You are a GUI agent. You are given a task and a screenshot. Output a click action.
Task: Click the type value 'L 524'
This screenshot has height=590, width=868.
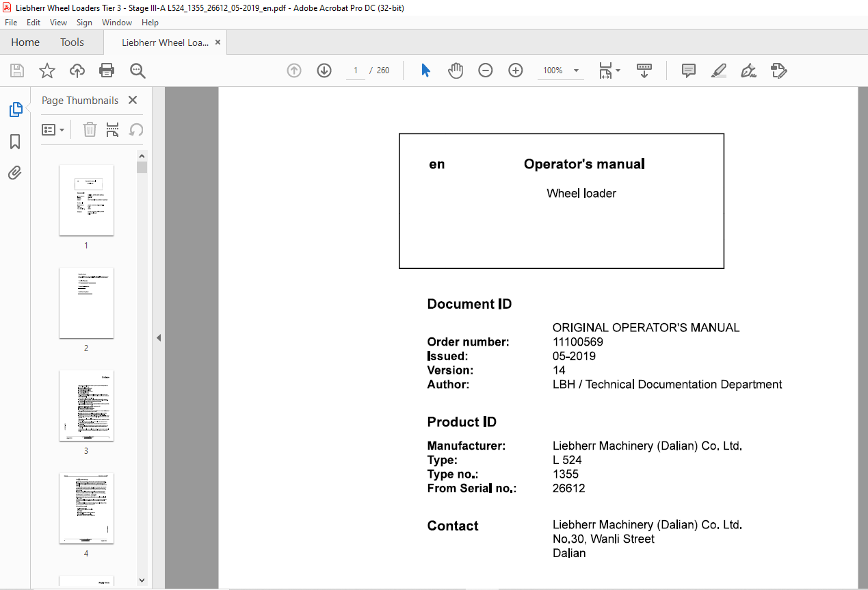coord(567,460)
